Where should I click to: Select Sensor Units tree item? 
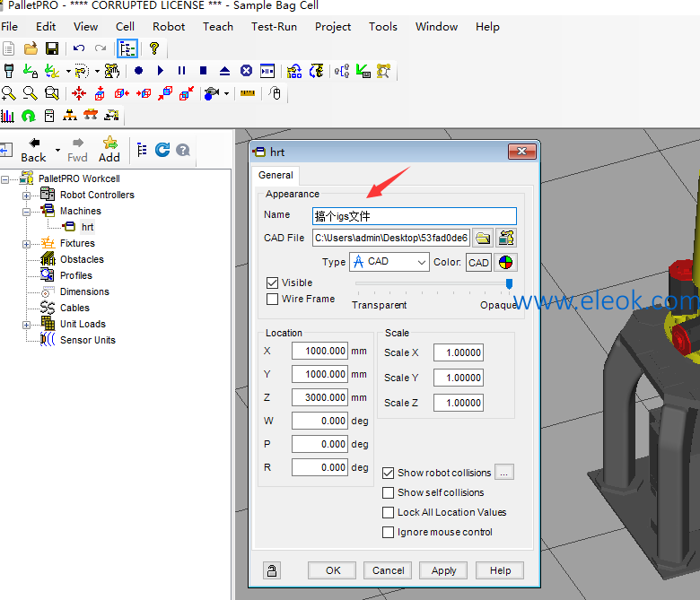[x=88, y=341]
